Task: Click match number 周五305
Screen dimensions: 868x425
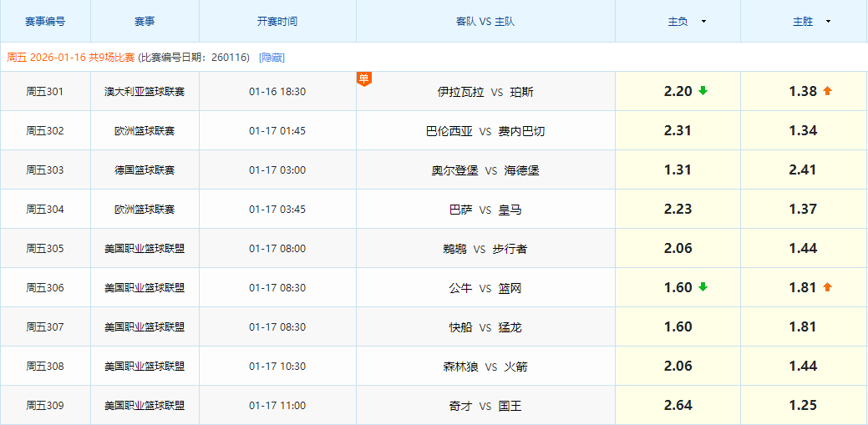Action: click(x=45, y=249)
